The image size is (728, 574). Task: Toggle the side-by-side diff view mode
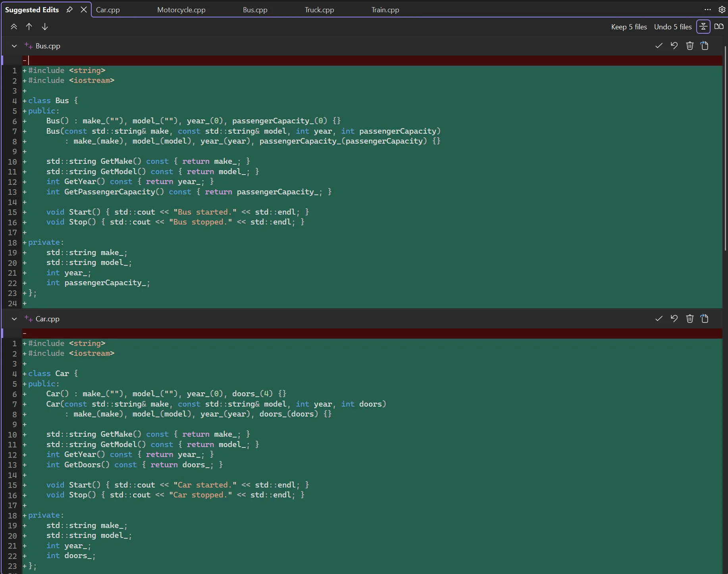click(x=719, y=27)
